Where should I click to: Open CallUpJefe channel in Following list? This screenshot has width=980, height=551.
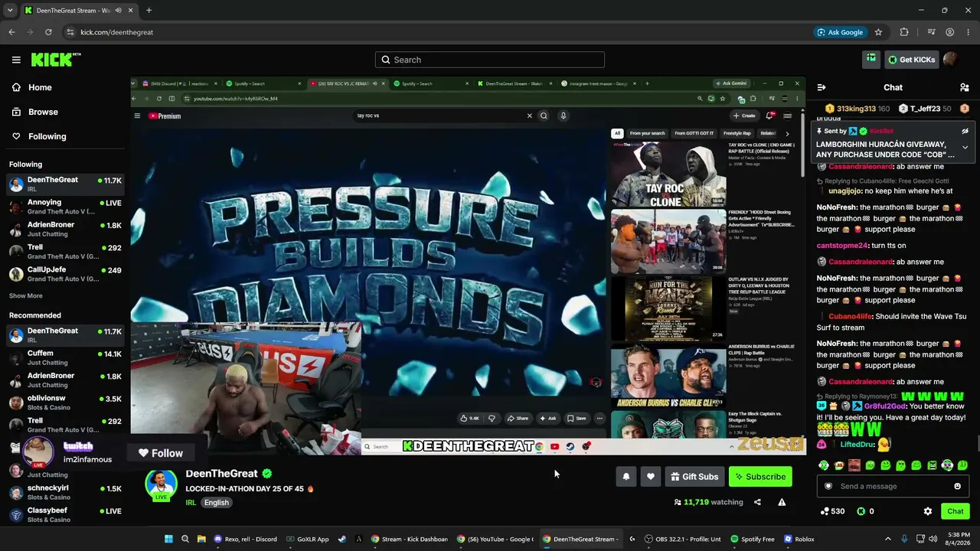(x=65, y=274)
